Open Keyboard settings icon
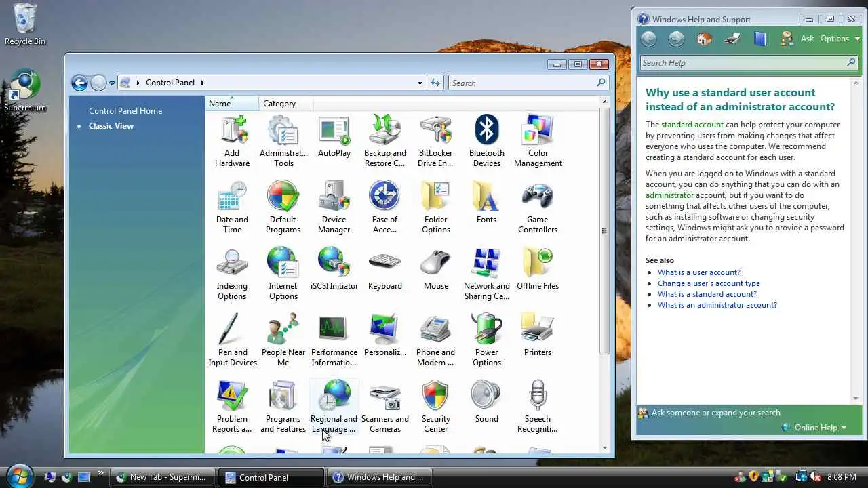 tap(385, 269)
